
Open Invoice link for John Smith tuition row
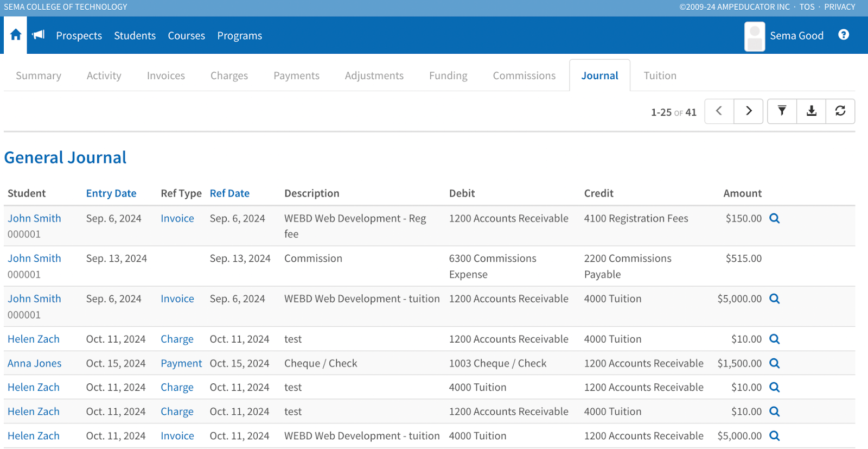177,299
